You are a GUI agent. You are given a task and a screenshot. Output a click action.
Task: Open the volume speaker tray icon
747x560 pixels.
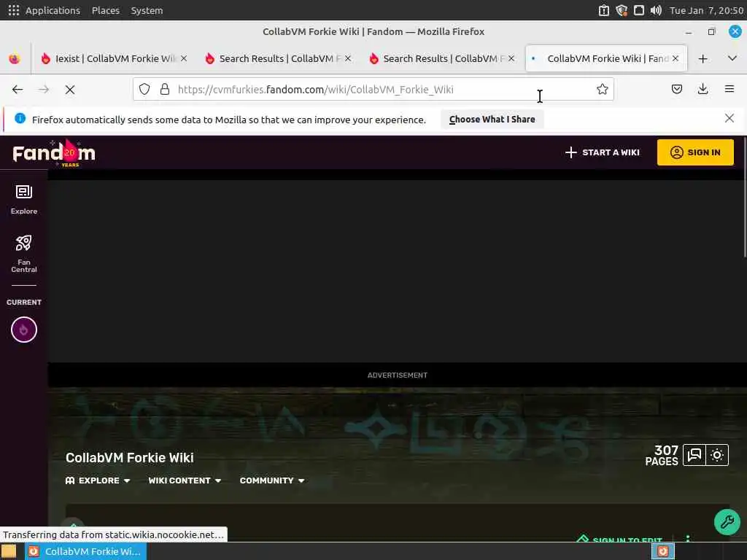click(x=656, y=10)
